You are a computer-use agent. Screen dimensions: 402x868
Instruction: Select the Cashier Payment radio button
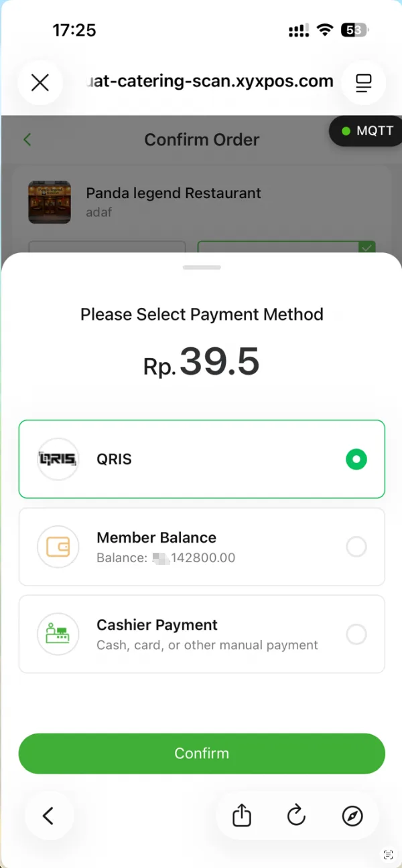356,634
